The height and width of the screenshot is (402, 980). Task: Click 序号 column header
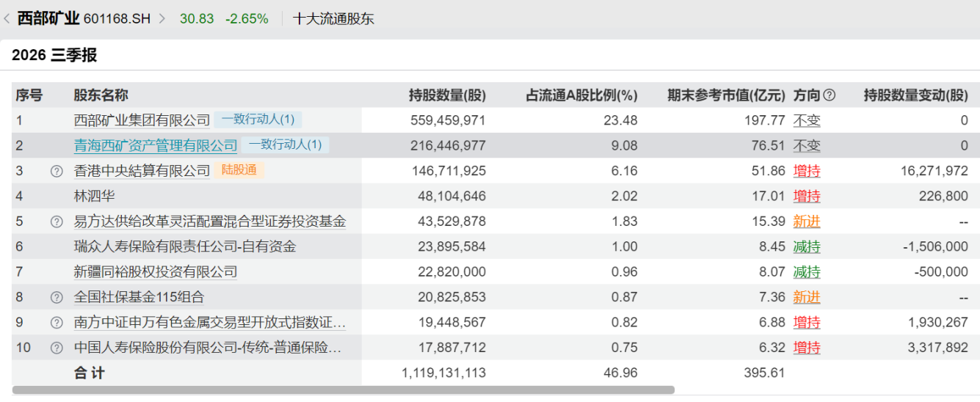coord(29,95)
